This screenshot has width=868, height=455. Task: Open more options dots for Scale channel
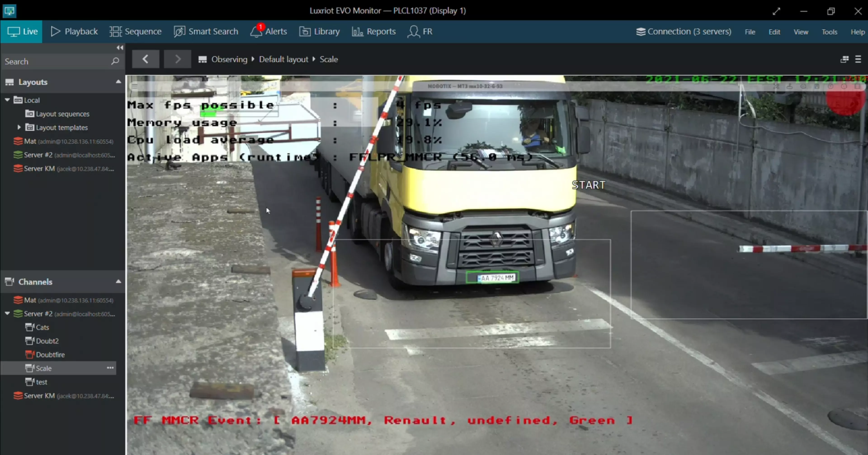(110, 368)
